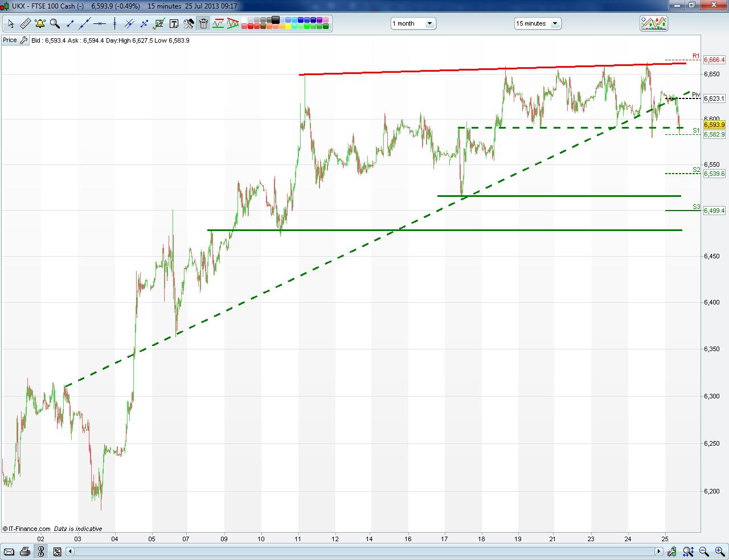Screen dimensions: 729x560
Task: Select the magnifying glass zoom tool
Action: click(55, 23)
